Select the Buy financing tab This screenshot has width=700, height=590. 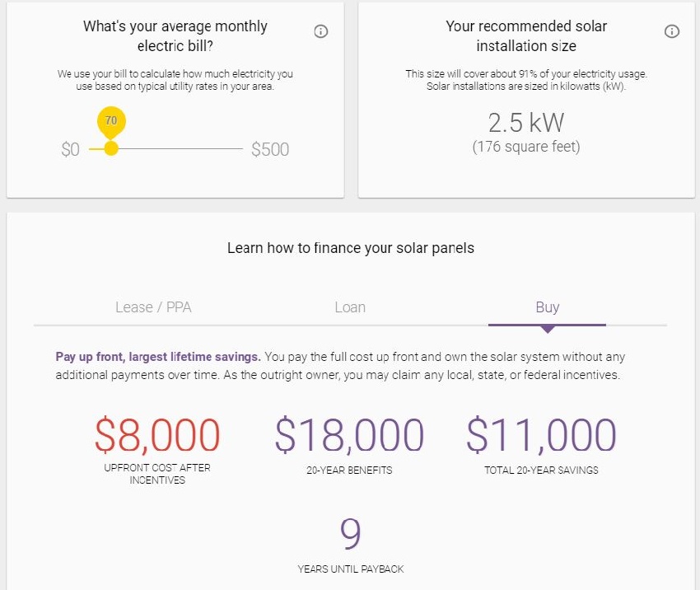[x=548, y=307]
